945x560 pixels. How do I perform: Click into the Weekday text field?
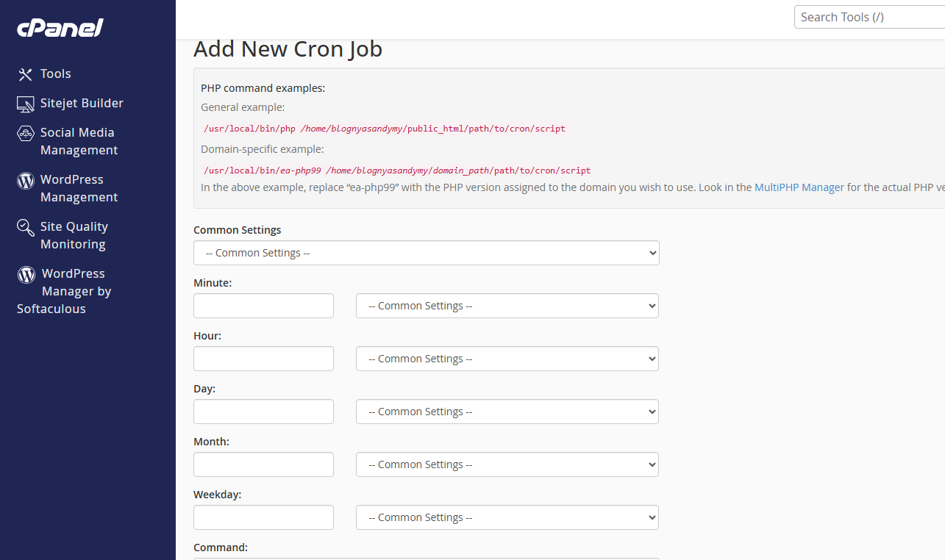(x=263, y=517)
